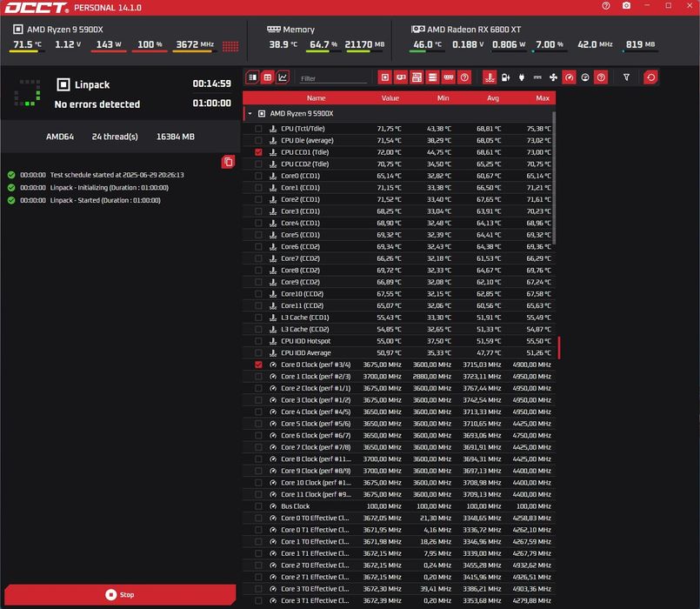Uncheck CPU CCD1 (Tdie) checkbox
The width and height of the screenshot is (700, 609).
[x=258, y=152]
